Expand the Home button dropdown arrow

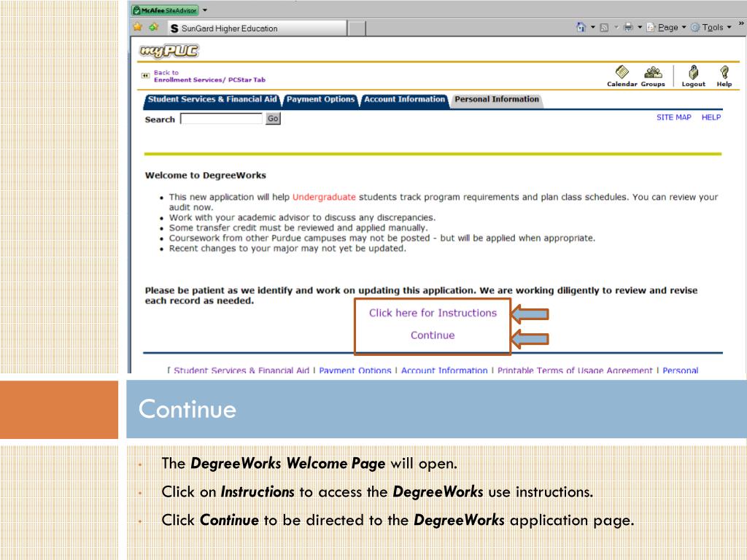pos(592,27)
